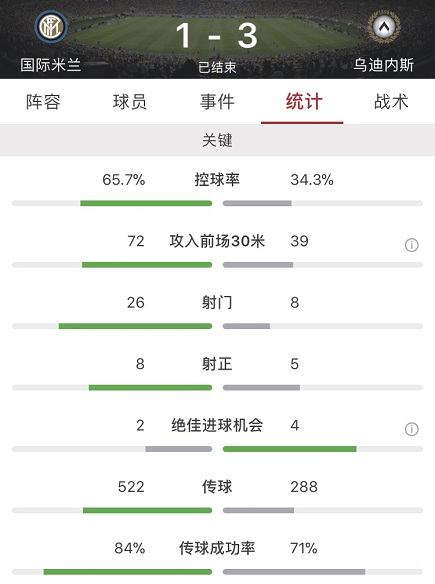Click the 关键 section header
Screen dimensions: 435x584
coord(218,140)
